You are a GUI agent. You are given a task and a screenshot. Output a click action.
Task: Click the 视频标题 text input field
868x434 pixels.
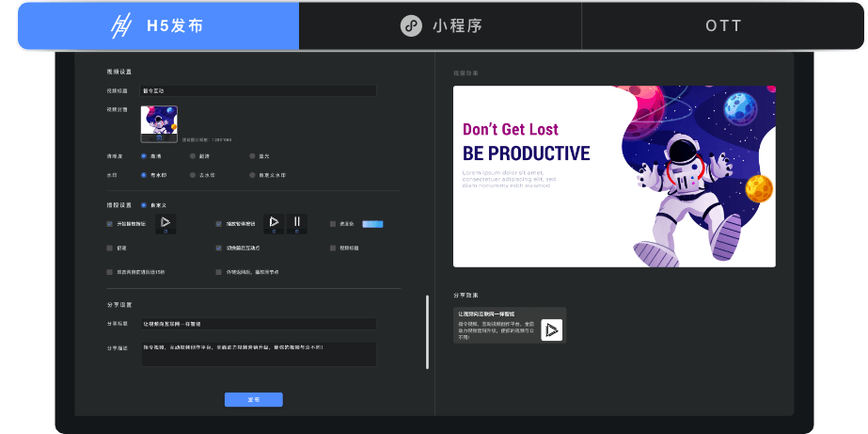tap(259, 90)
